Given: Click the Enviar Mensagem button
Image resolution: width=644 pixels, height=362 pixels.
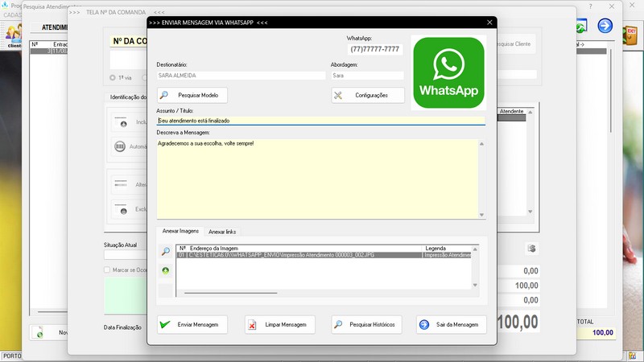Looking at the screenshot, I should (x=192, y=325).
